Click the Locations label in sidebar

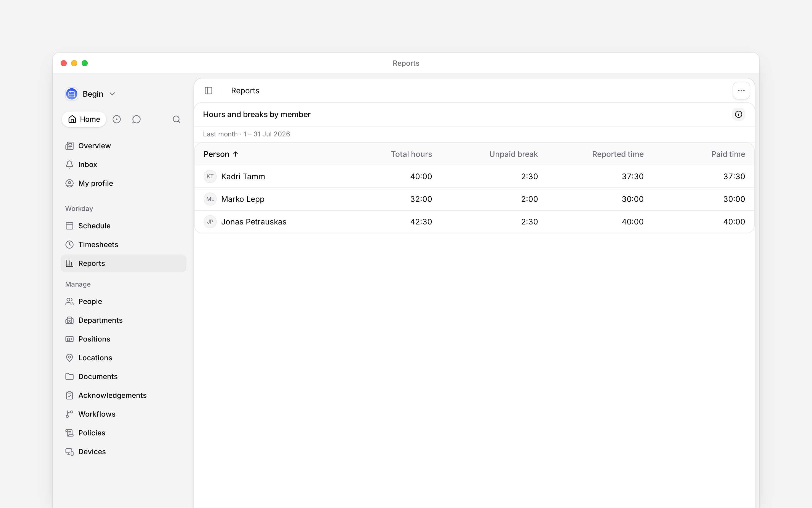tap(95, 358)
